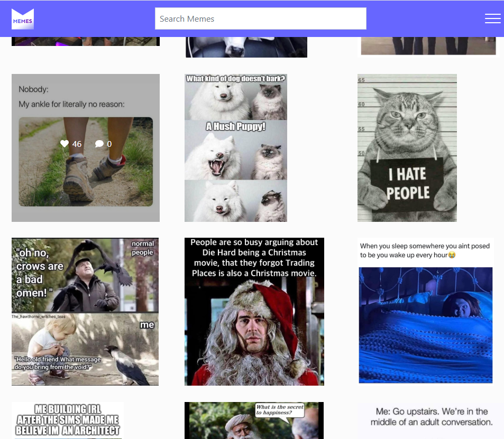Viewport: 504px width, 439px height.
Task: Open the Sims architect meme
Action: click(68, 421)
